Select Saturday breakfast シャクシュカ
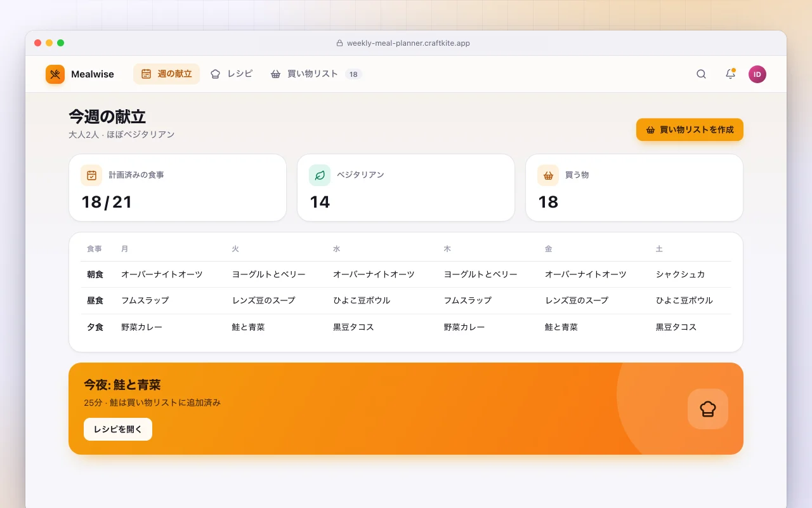 [680, 274]
